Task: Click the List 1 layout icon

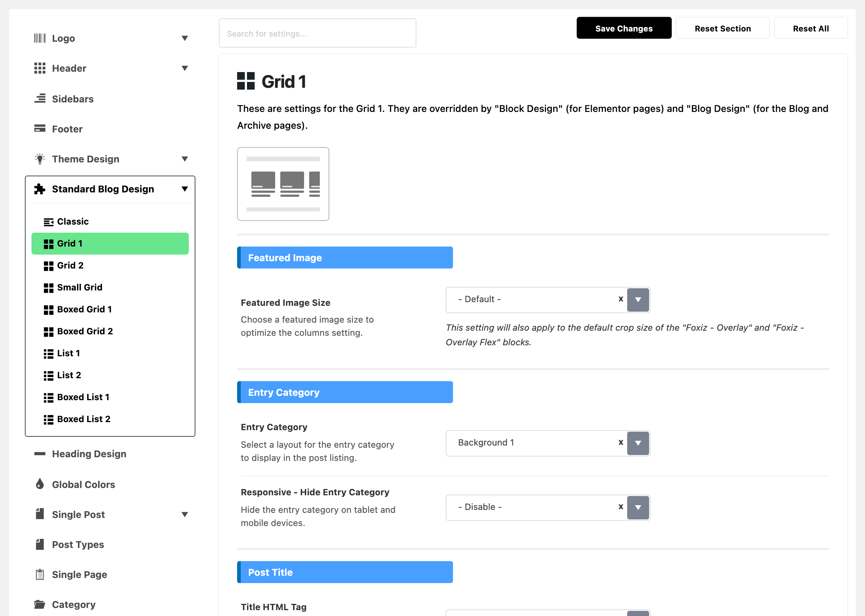Action: 49,353
